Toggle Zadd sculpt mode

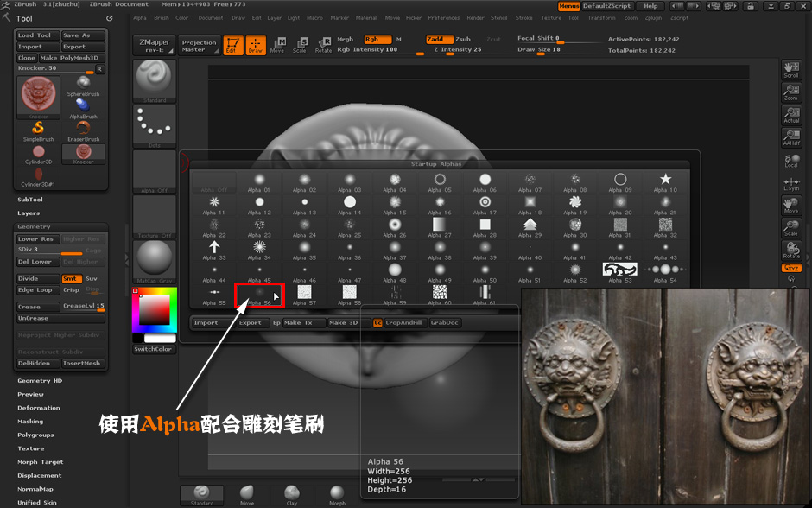coord(440,40)
